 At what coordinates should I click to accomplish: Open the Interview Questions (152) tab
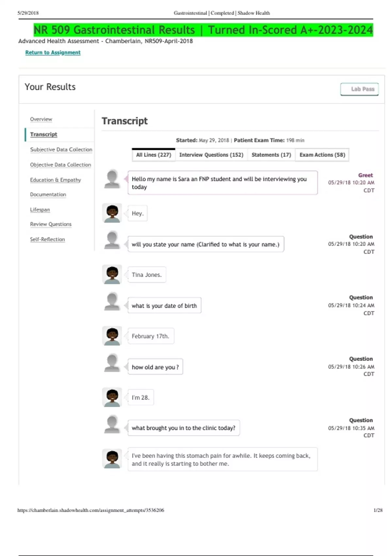tap(211, 155)
